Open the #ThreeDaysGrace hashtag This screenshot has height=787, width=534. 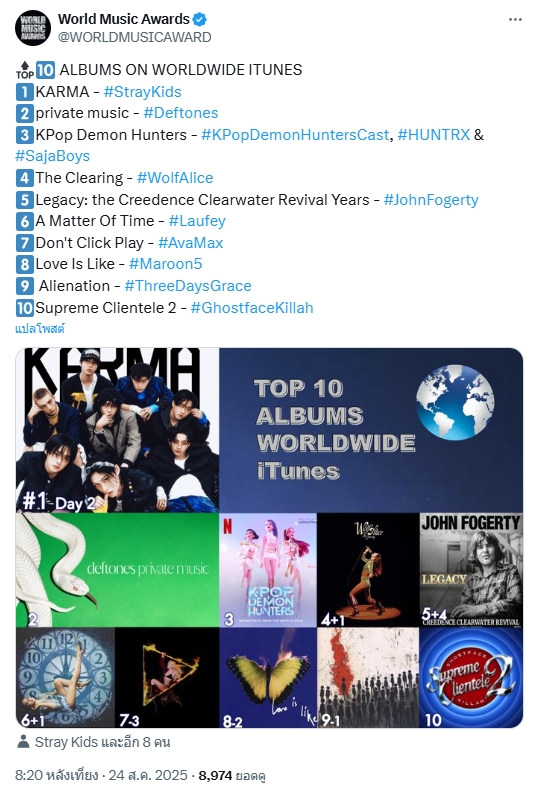(188, 286)
